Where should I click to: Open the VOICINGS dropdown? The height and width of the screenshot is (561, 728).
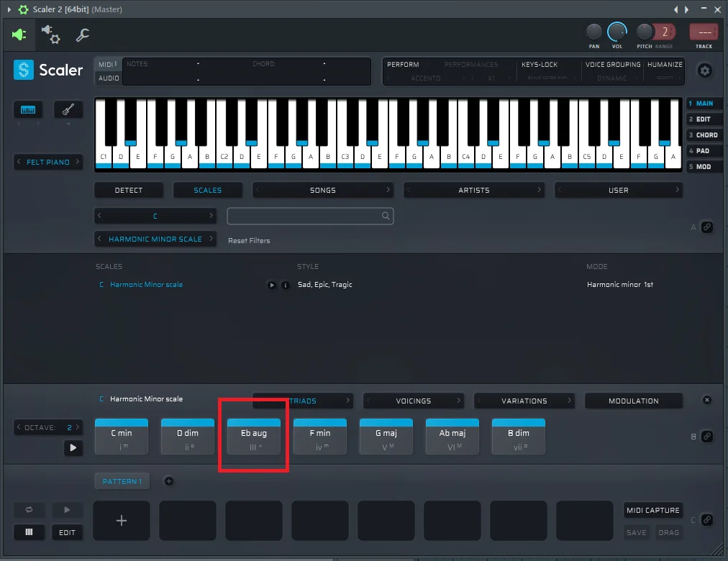point(413,401)
